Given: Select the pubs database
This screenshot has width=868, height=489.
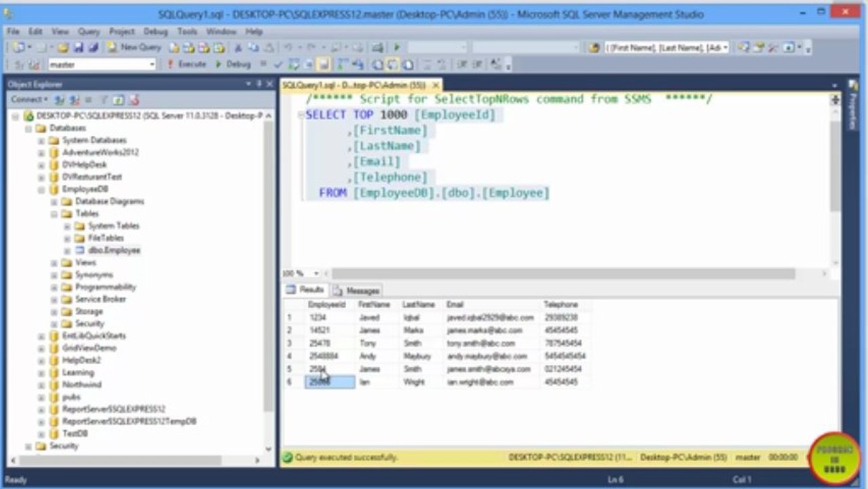Looking at the screenshot, I should click(71, 397).
